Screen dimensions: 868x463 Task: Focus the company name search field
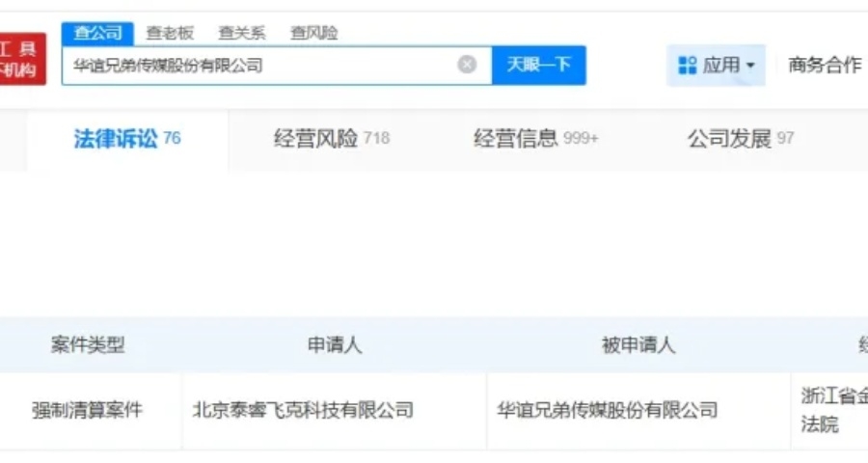[277, 66]
